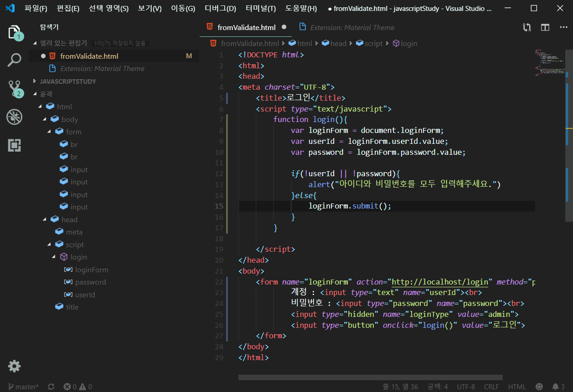The width and height of the screenshot is (573, 392).
Task: Select password variable in outline
Action: point(91,282)
